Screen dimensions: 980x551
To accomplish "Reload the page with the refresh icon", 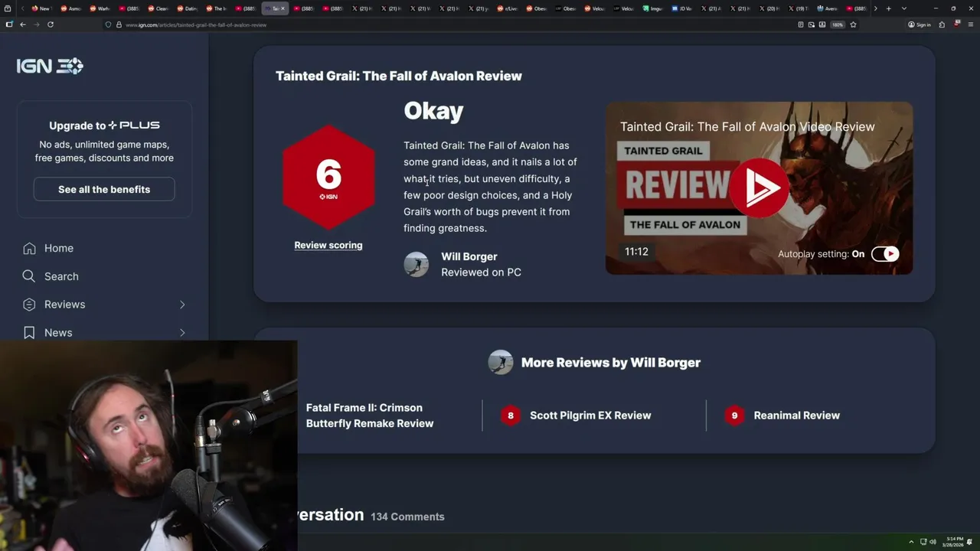I will coord(51,24).
